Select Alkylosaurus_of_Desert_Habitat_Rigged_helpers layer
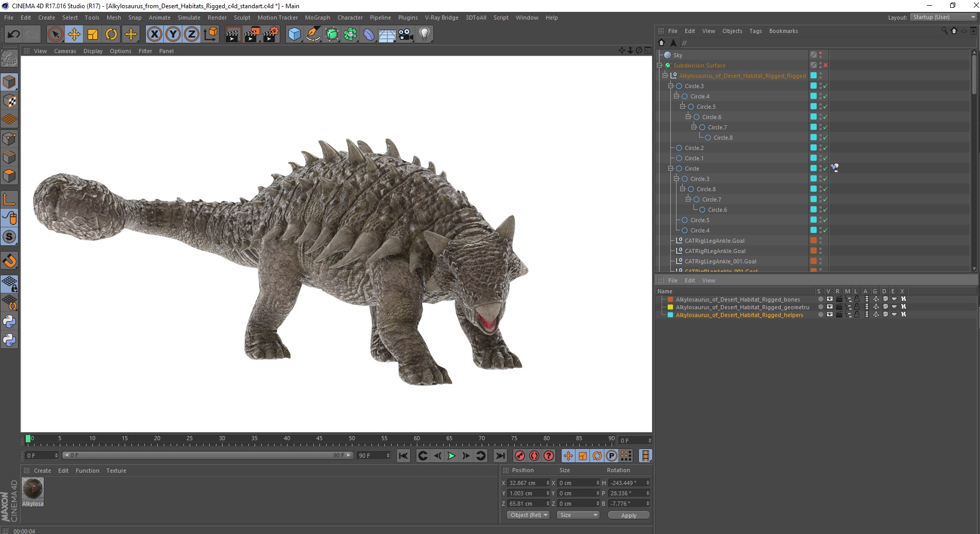Image resolution: width=980 pixels, height=534 pixels. tap(739, 315)
